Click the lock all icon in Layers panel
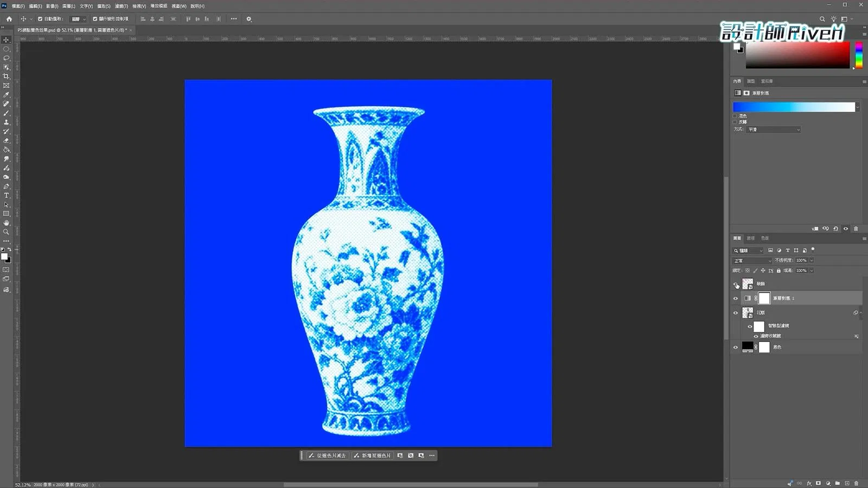Viewport: 868px width, 488px height. click(x=778, y=271)
